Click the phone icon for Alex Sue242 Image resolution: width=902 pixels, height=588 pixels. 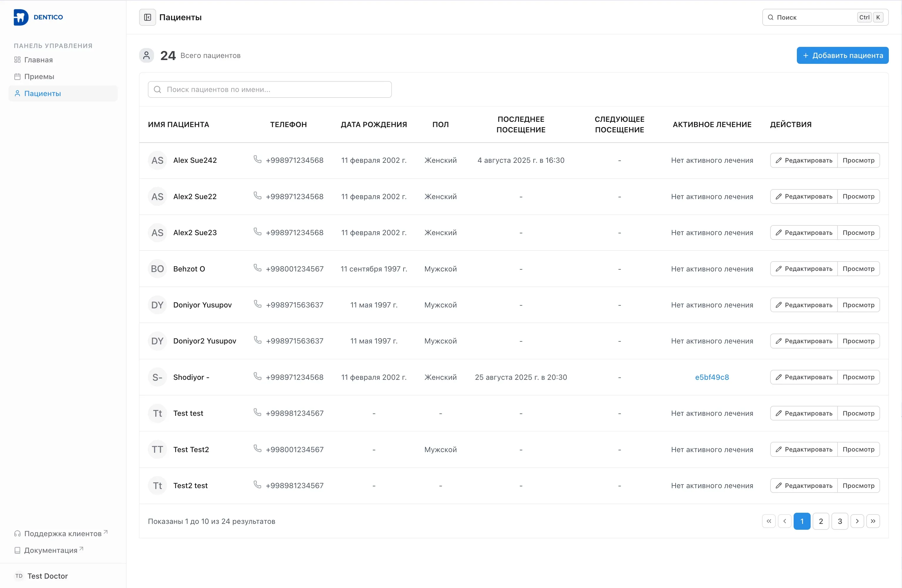click(257, 160)
